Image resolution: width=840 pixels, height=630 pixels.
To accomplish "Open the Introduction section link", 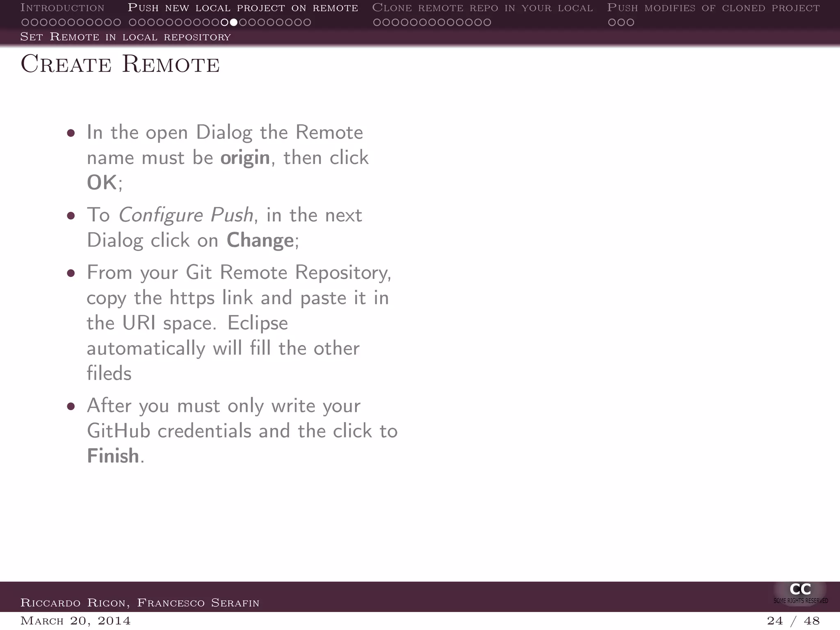I will 62,8.
